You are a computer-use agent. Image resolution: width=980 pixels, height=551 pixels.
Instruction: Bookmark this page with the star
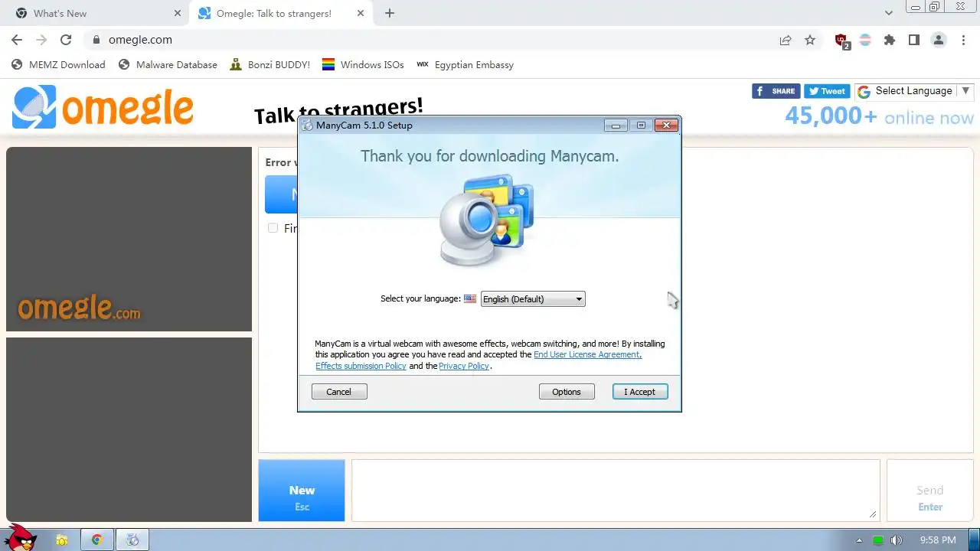point(810,40)
